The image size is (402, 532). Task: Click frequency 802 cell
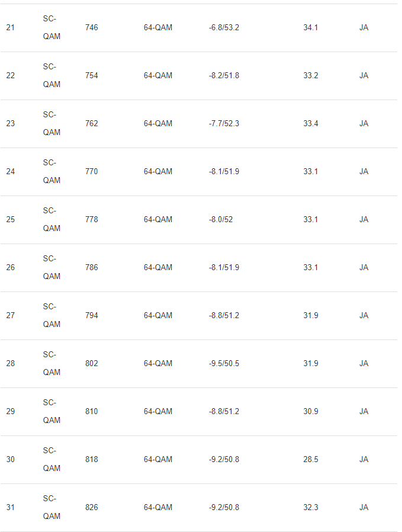click(x=92, y=363)
